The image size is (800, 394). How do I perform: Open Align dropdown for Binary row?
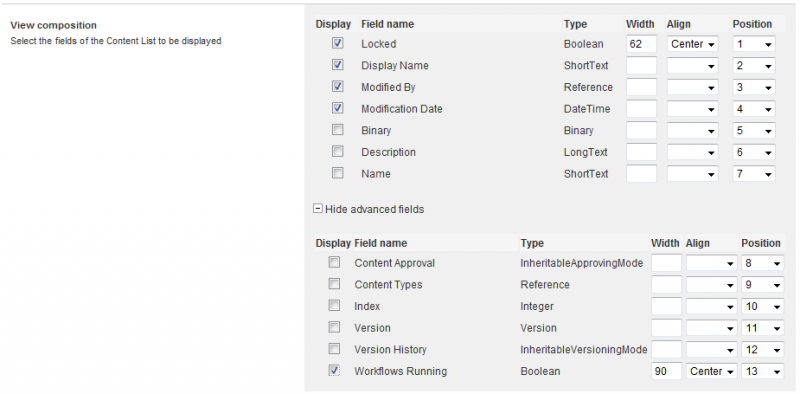(692, 131)
